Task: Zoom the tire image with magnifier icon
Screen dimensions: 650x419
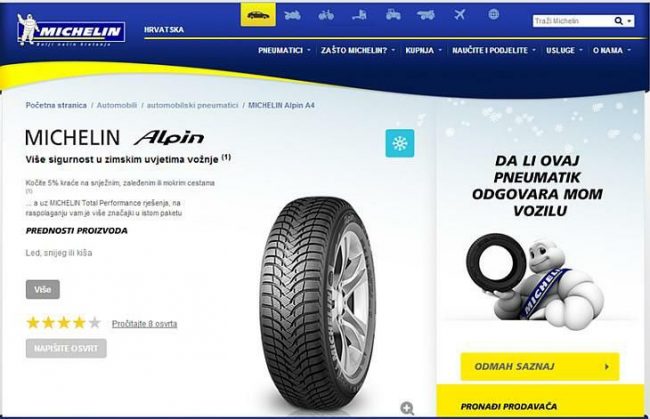Action: tap(407, 408)
